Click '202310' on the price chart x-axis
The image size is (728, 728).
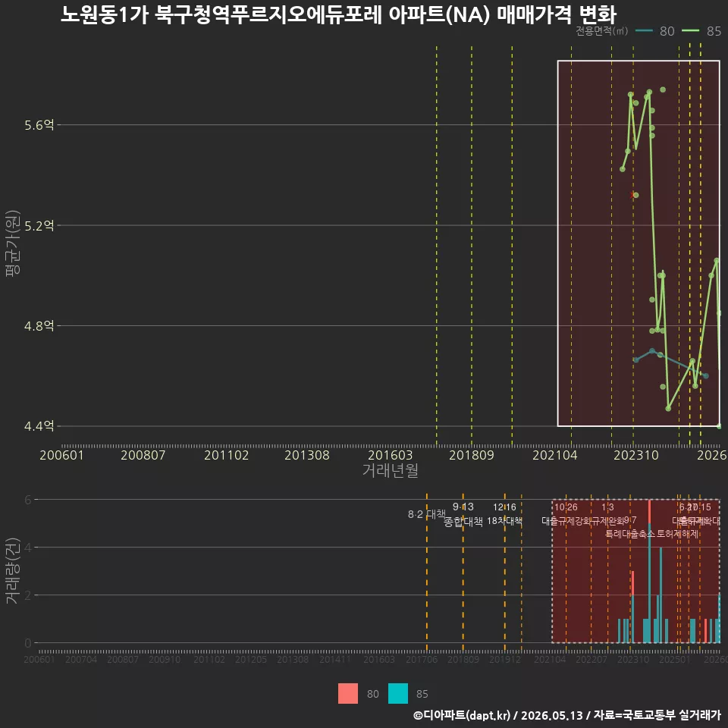point(636,455)
